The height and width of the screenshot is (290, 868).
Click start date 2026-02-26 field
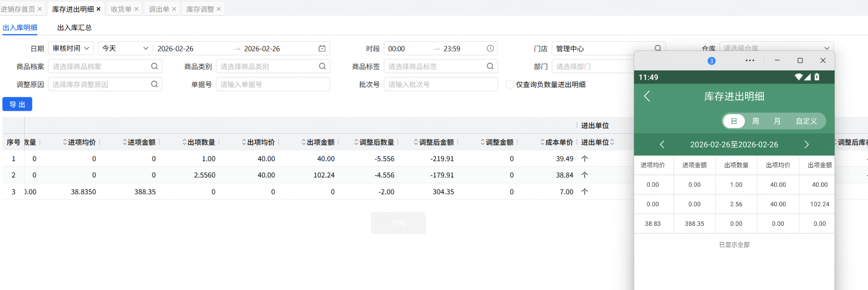pyautogui.click(x=175, y=48)
